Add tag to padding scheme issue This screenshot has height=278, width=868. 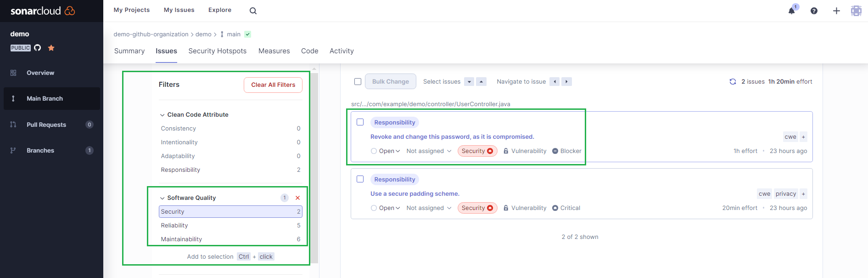[803, 194]
